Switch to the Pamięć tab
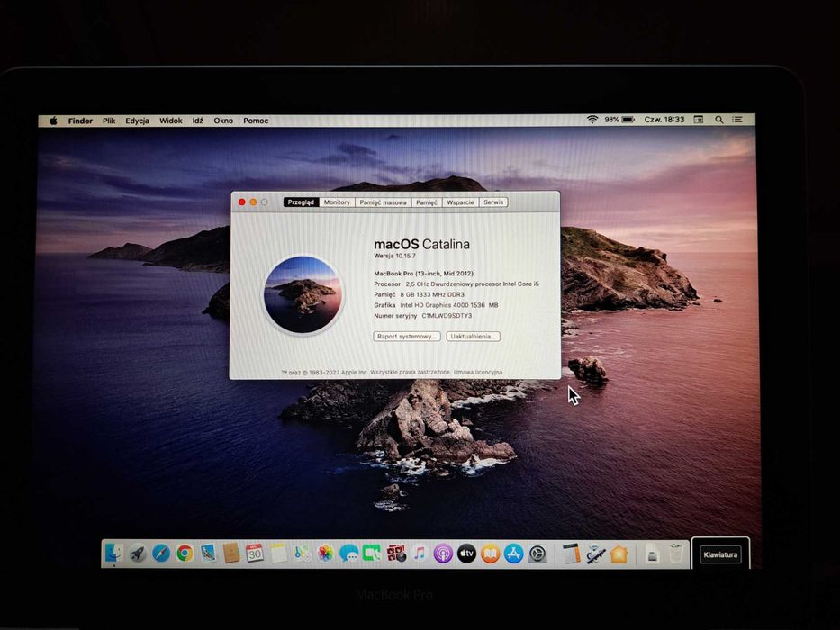This screenshot has height=630, width=840. point(427,202)
